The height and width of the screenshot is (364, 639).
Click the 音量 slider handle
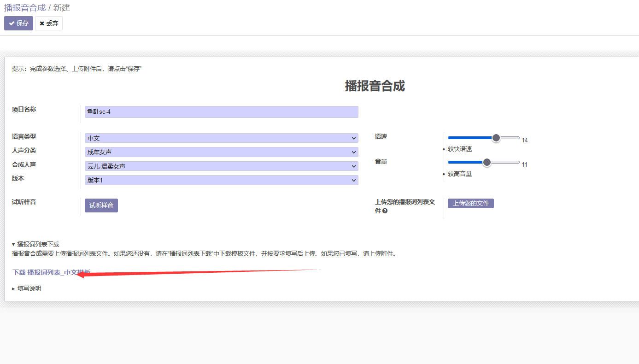[487, 162]
